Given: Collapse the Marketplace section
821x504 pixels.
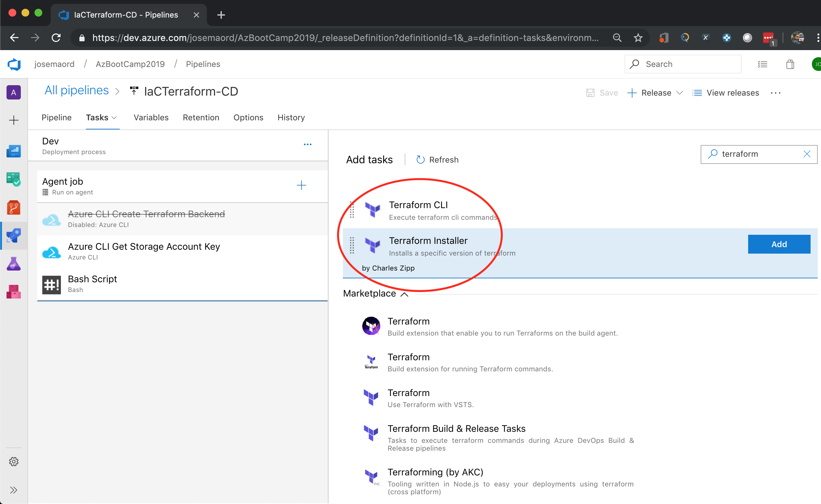Looking at the screenshot, I should pos(404,294).
